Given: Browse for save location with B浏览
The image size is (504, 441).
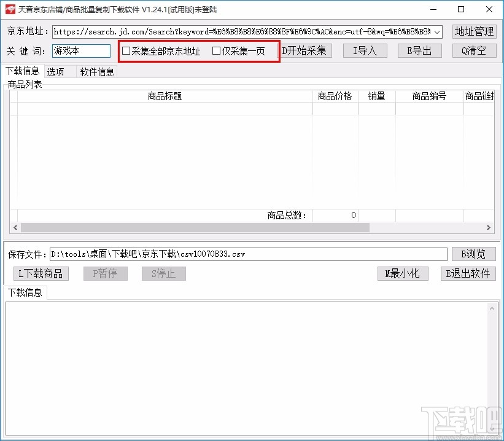Looking at the screenshot, I should 473,254.
